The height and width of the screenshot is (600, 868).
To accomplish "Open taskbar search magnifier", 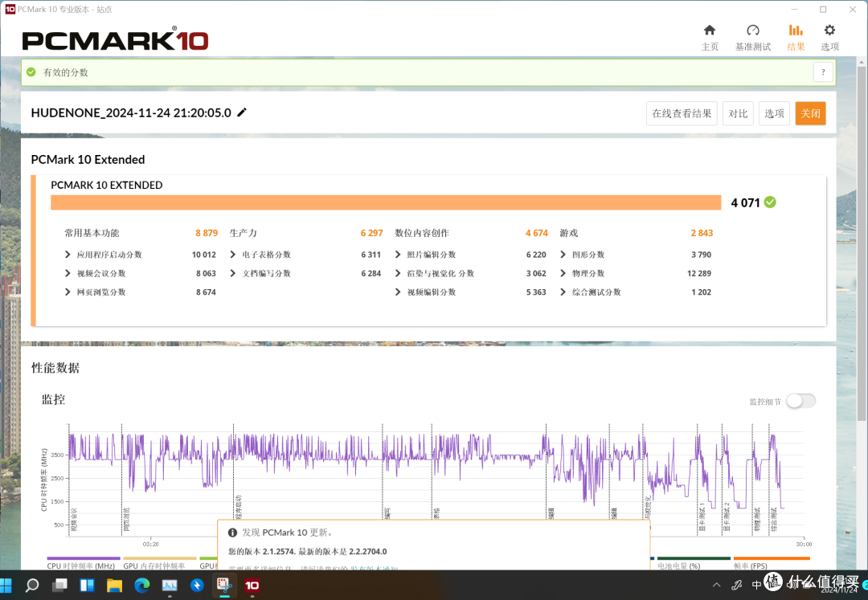I will point(32,585).
